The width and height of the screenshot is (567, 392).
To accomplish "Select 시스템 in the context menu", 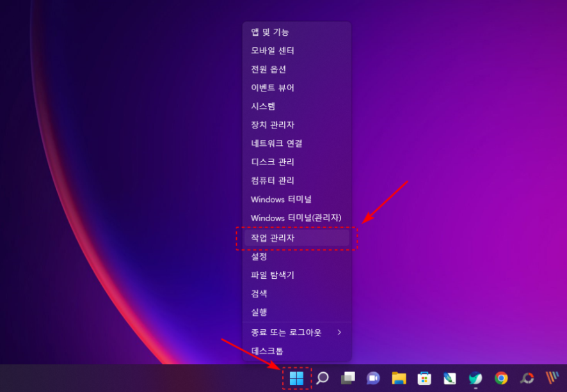I will (x=297, y=106).
